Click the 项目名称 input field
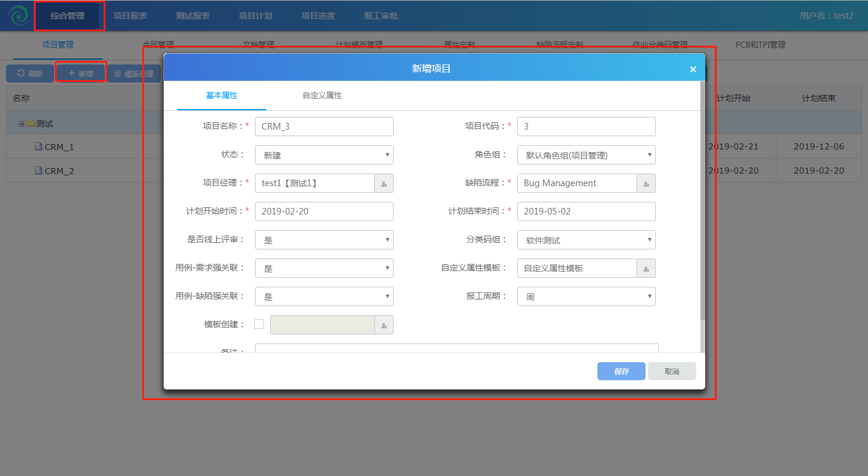 point(324,127)
